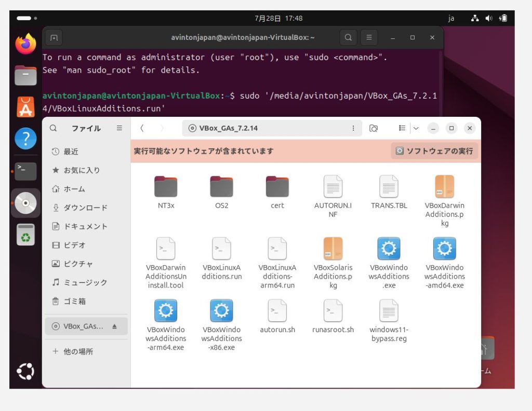This screenshot has width=532, height=411.
Task: Select the optical disc dock icon
Action: [25, 203]
